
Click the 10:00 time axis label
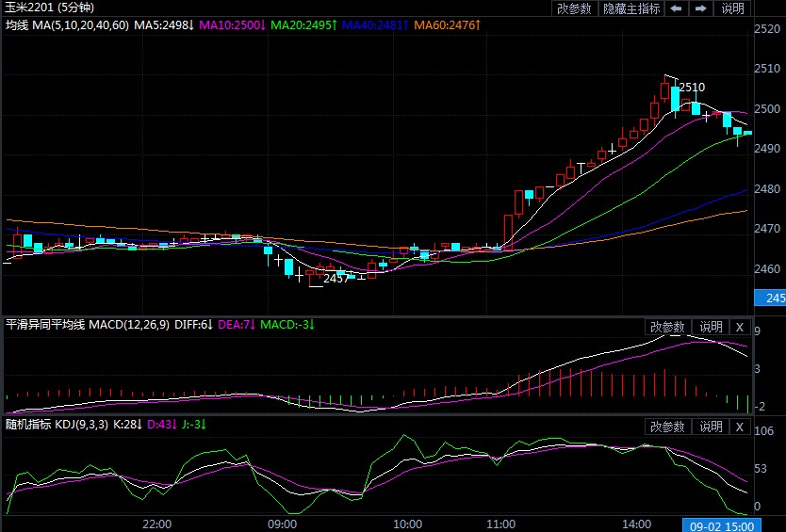pyautogui.click(x=407, y=524)
